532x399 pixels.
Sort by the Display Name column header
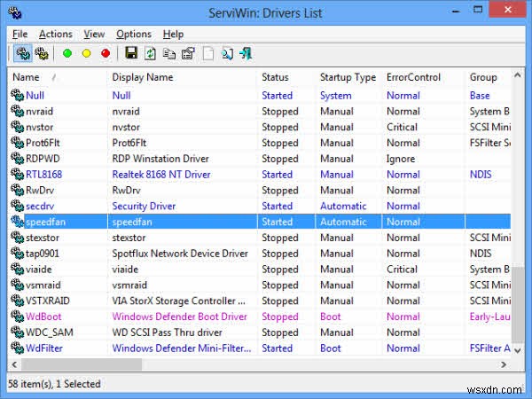[x=182, y=77]
